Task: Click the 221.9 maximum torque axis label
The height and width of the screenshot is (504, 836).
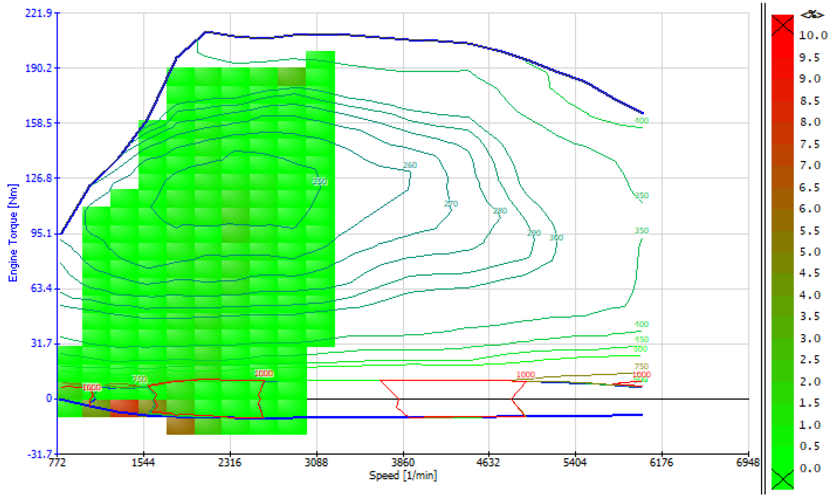Action: 39,13
